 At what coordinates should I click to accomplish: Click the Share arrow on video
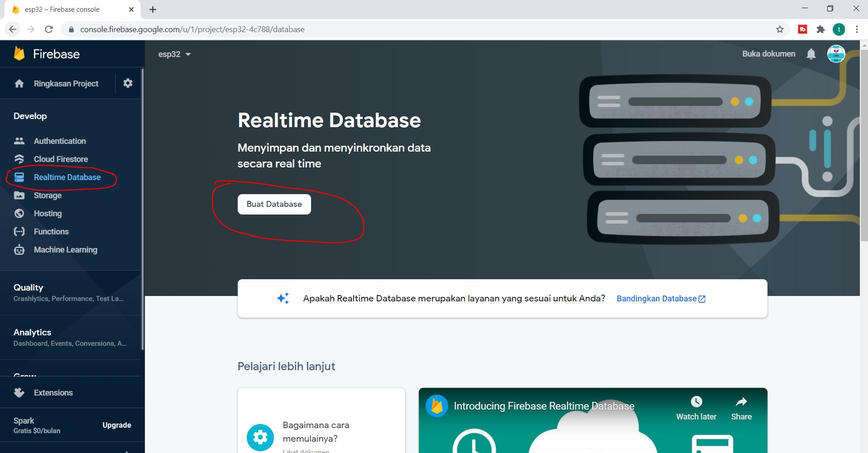(x=741, y=402)
